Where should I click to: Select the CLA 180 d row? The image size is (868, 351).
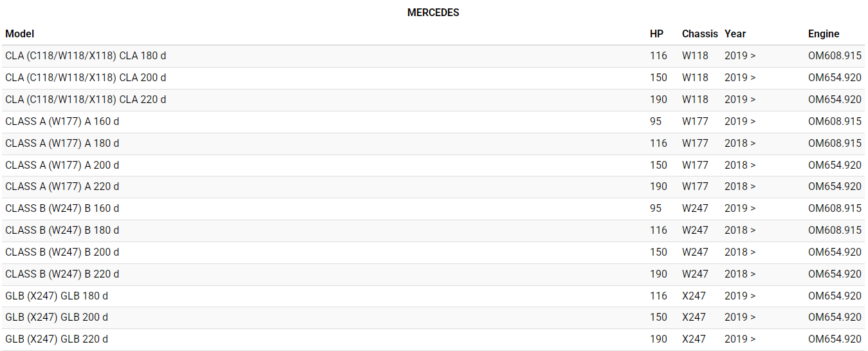click(x=86, y=56)
